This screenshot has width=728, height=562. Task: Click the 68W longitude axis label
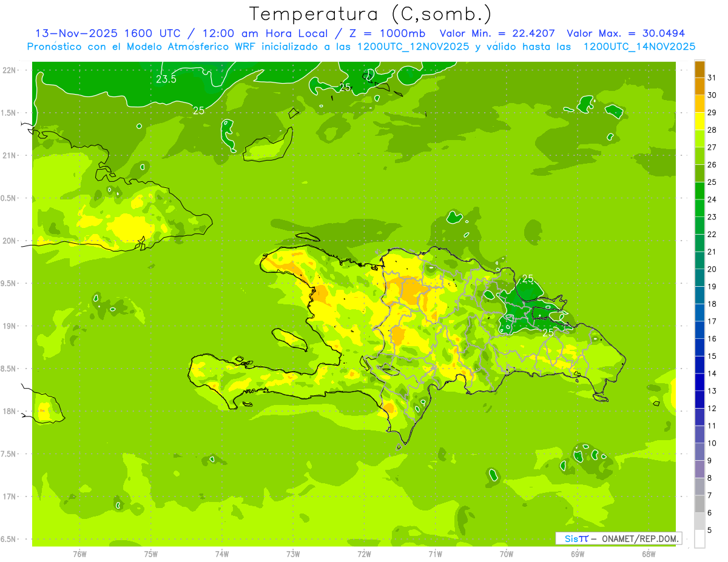coord(649,554)
